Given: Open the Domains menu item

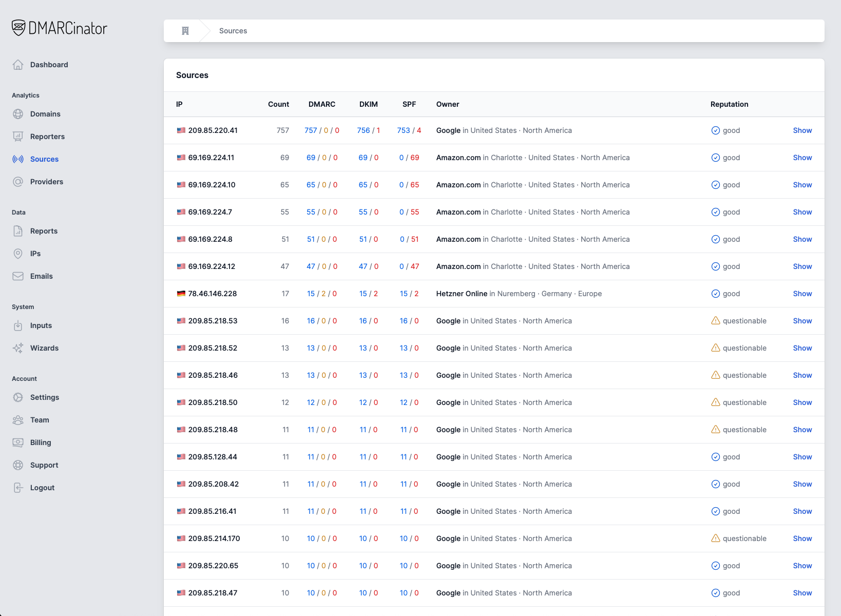Looking at the screenshot, I should point(45,114).
